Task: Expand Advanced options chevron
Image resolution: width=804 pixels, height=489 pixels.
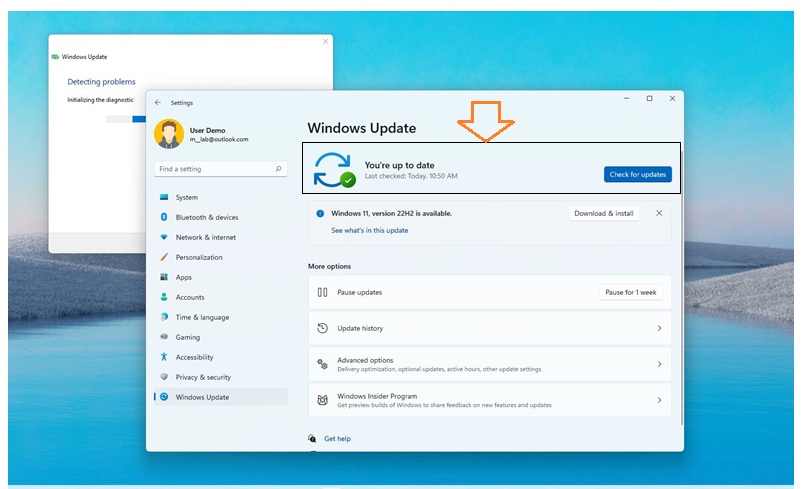Action: pyautogui.click(x=659, y=364)
